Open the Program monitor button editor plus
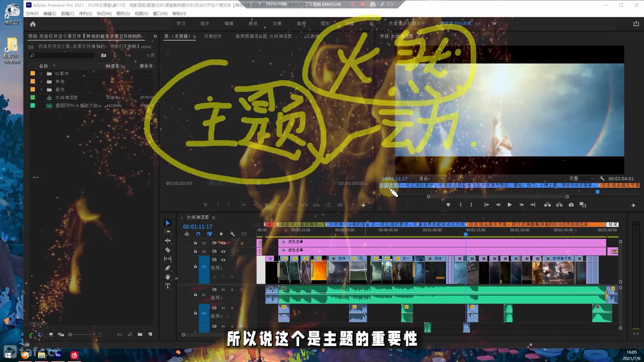This screenshot has height=362, width=644. [633, 205]
